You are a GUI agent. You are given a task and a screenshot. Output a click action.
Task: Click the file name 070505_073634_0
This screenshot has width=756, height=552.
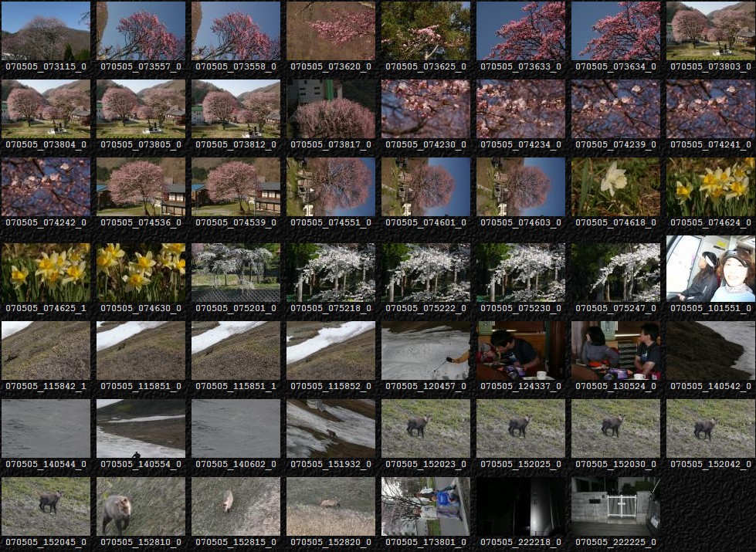[x=615, y=66]
